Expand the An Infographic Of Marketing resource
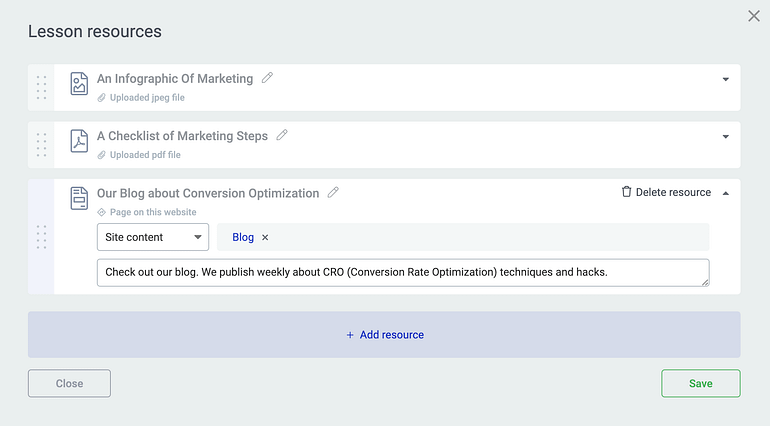 725,79
